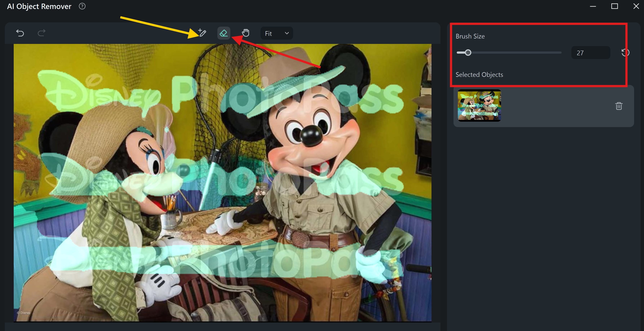Select the Eraser tool
The image size is (644, 331).
tap(223, 33)
